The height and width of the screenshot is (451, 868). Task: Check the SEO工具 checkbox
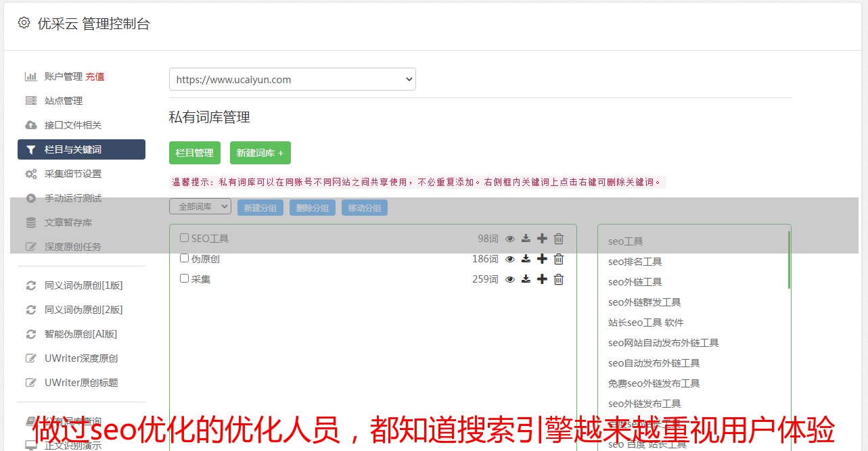[184, 238]
